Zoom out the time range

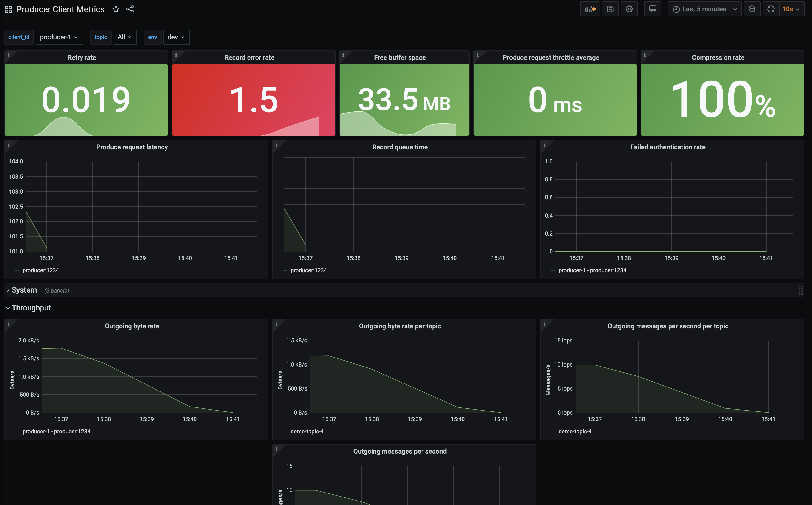[x=752, y=9]
